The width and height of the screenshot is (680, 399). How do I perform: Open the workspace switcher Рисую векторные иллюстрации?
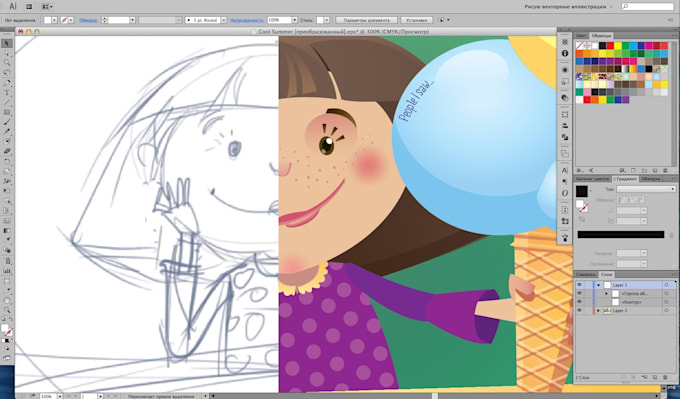[x=569, y=7]
